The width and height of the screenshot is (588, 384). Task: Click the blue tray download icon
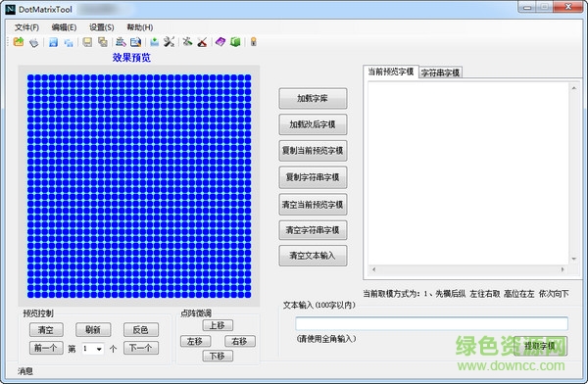point(154,42)
